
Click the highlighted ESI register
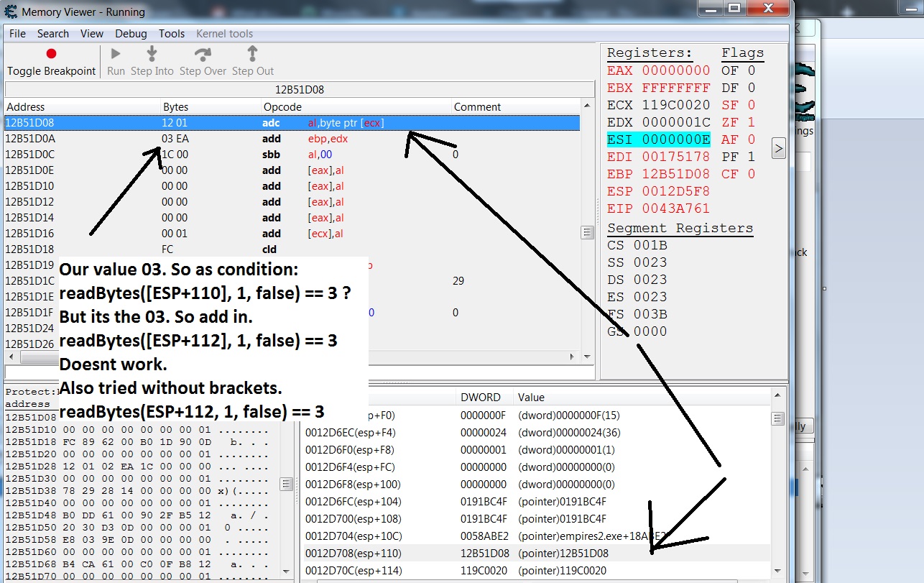click(658, 139)
